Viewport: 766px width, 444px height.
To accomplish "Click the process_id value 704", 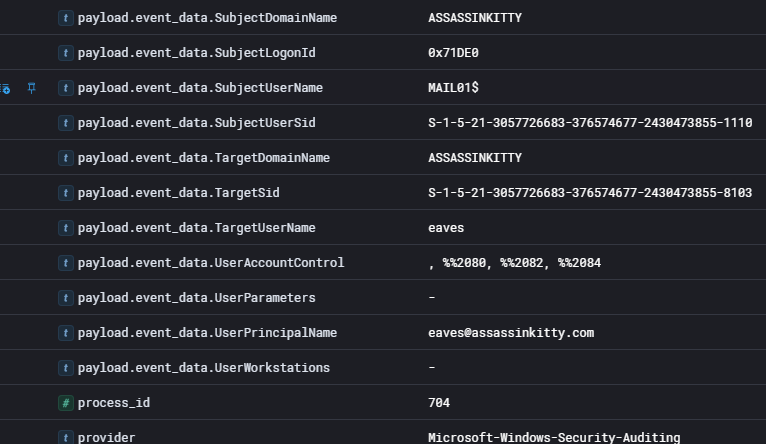I will click(x=439, y=403).
